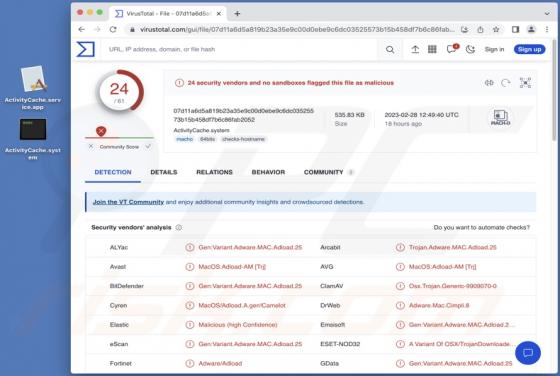Vote up with community score checkmark

148,146
